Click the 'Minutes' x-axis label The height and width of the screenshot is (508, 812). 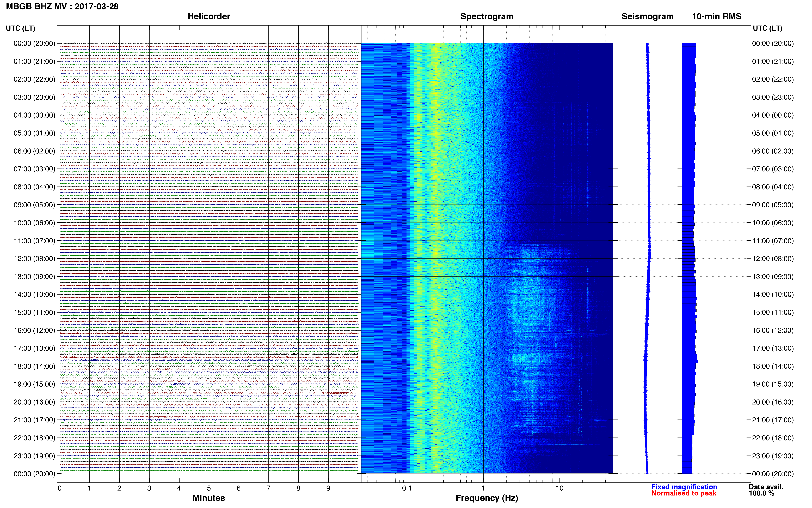tap(208, 498)
